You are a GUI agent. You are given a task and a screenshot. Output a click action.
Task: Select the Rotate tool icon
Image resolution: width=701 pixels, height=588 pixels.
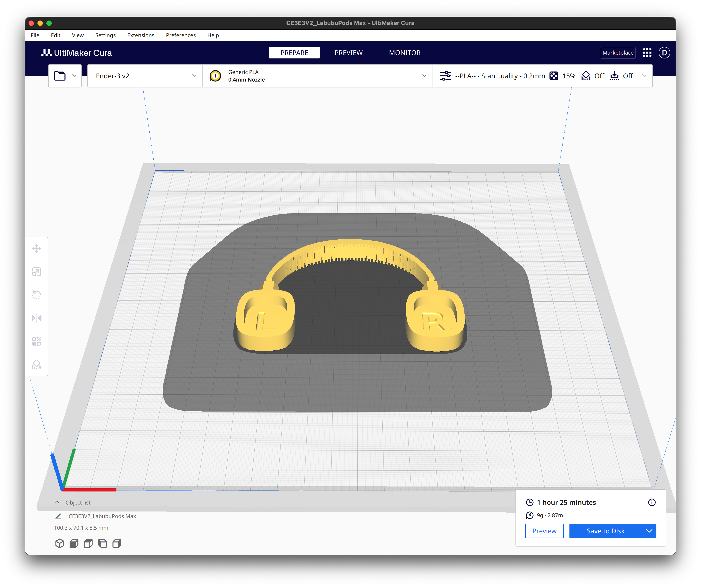pyautogui.click(x=36, y=294)
